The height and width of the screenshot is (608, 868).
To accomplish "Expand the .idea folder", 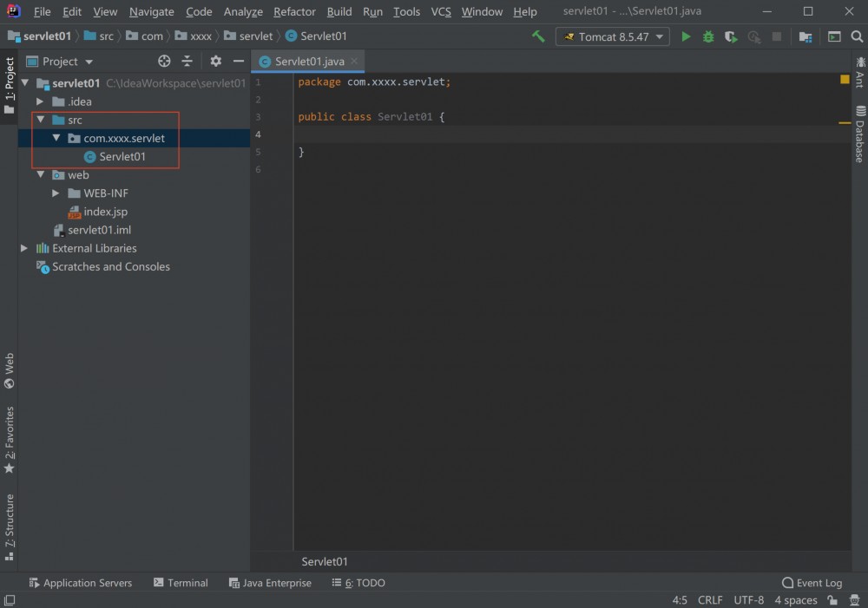I will 40,101.
